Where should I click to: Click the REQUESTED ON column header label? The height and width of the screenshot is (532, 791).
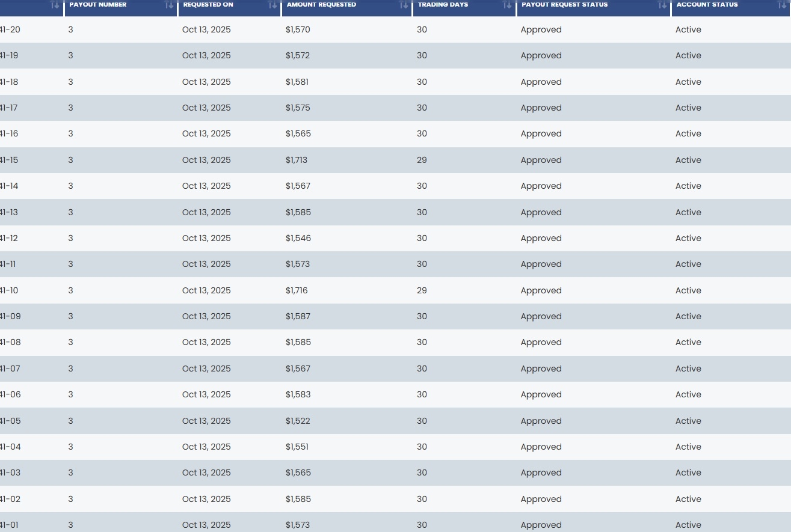point(208,4)
